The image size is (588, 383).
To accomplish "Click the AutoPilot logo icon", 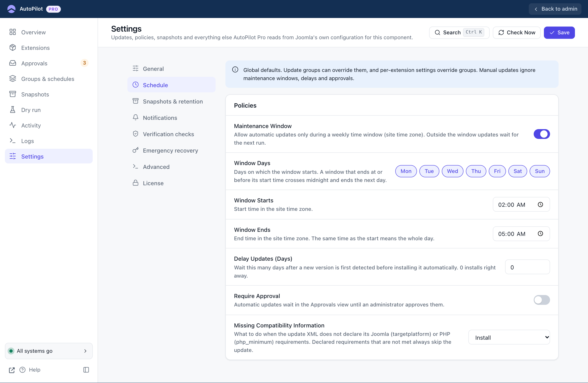I will 11,9.
